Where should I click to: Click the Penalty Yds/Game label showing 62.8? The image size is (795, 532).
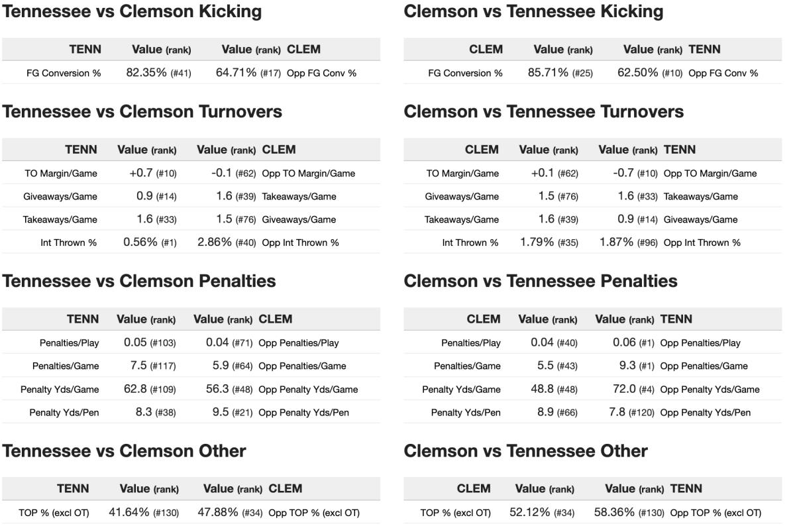pyautogui.click(x=60, y=390)
